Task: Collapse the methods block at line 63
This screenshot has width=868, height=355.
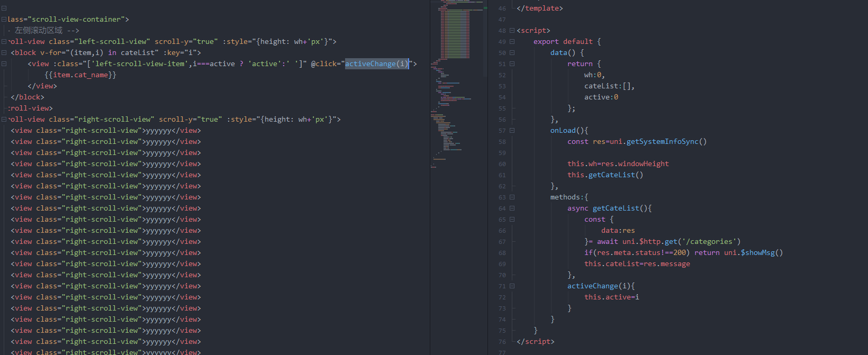Action: coord(512,197)
